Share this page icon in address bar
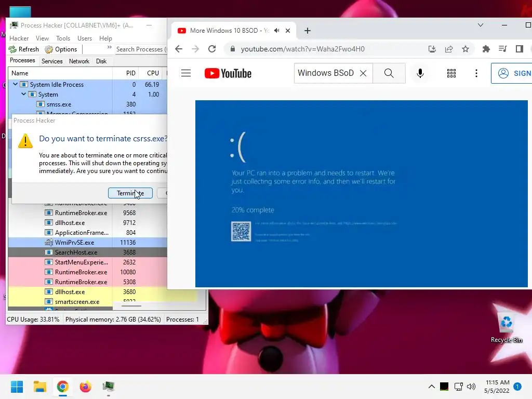The height and width of the screenshot is (399, 532). tap(449, 49)
